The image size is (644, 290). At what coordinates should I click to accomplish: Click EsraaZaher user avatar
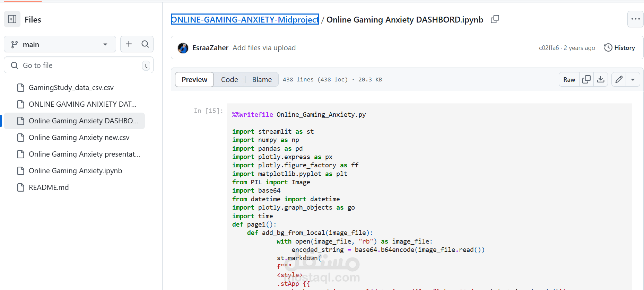click(x=183, y=48)
